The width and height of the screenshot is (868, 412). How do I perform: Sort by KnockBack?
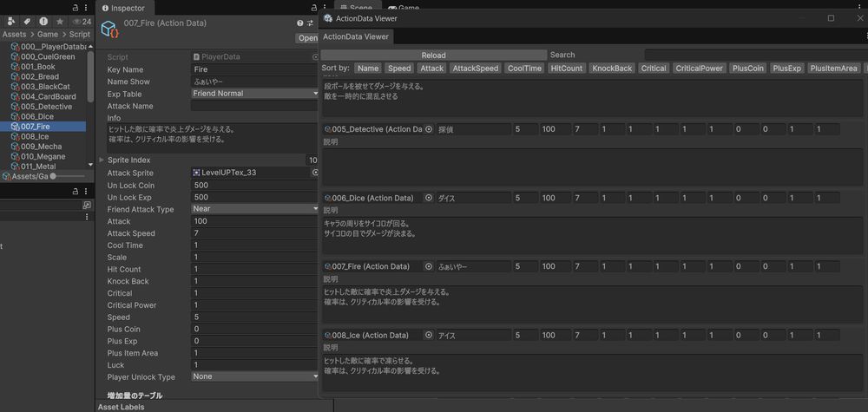pos(612,68)
